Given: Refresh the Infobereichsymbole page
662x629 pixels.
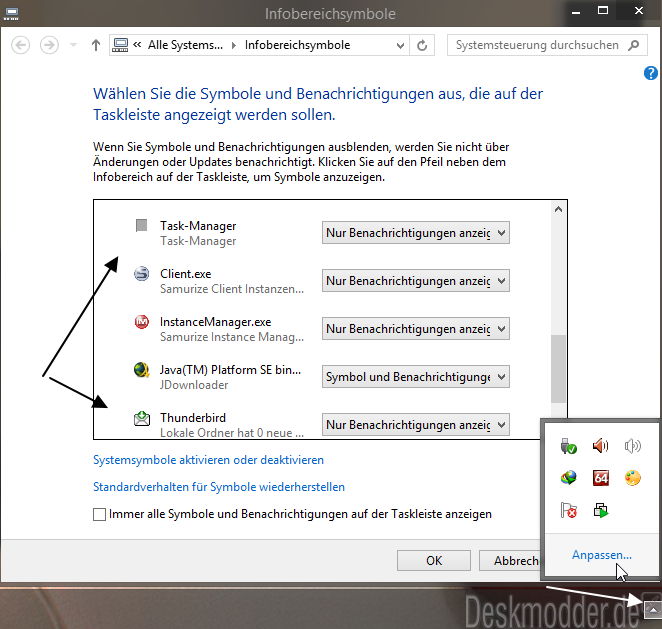Looking at the screenshot, I should coord(422,45).
